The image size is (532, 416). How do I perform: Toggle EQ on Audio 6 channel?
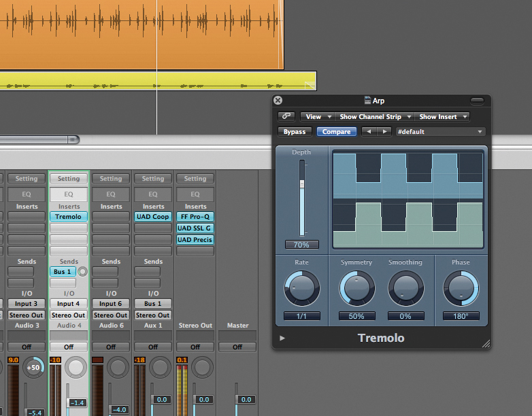point(111,194)
